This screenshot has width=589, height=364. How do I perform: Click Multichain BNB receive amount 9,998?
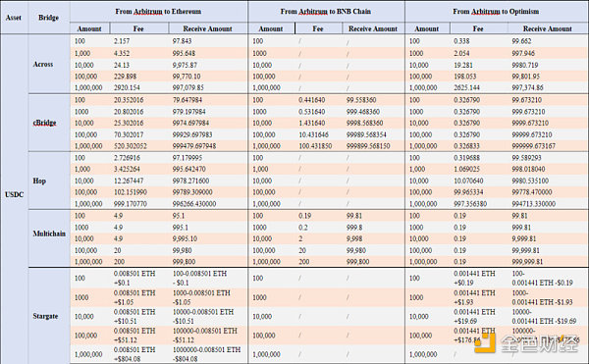tap(354, 238)
